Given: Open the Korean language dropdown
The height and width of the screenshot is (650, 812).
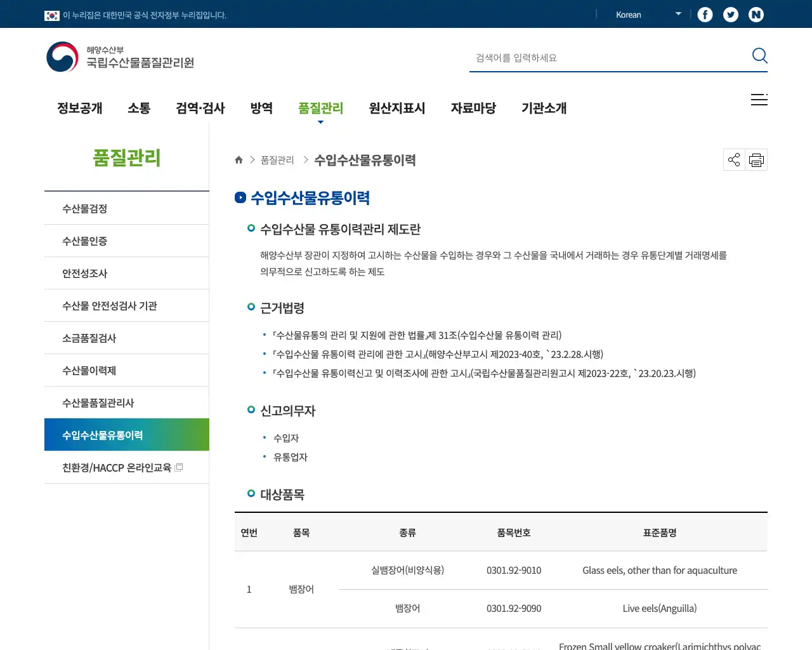Looking at the screenshot, I should coord(647,15).
